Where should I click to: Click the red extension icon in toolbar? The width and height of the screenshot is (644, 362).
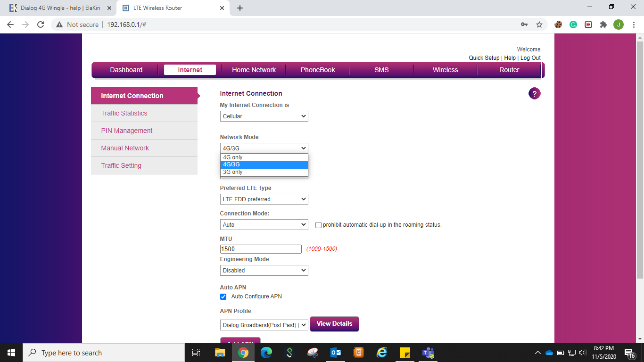coord(588,25)
